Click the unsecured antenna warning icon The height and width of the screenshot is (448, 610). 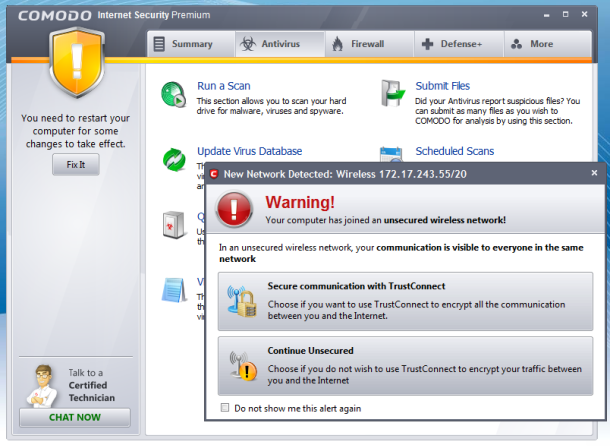point(243,366)
